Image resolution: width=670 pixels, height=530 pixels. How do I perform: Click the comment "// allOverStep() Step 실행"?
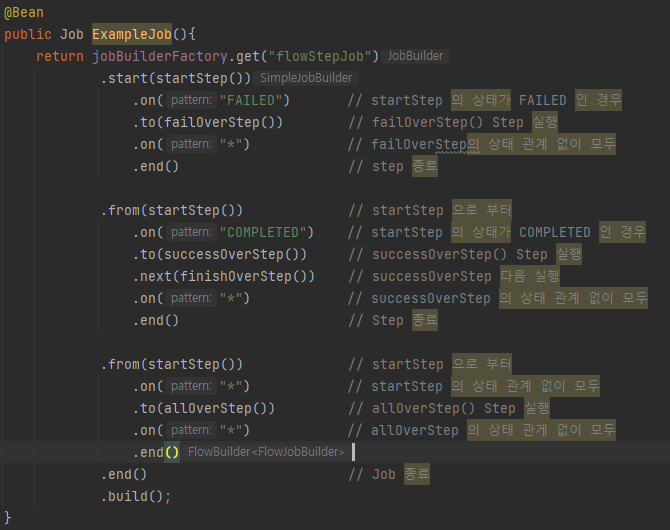click(449, 408)
